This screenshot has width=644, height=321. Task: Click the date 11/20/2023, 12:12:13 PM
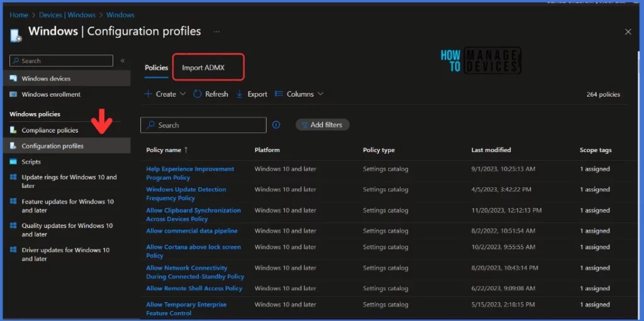coord(506,210)
